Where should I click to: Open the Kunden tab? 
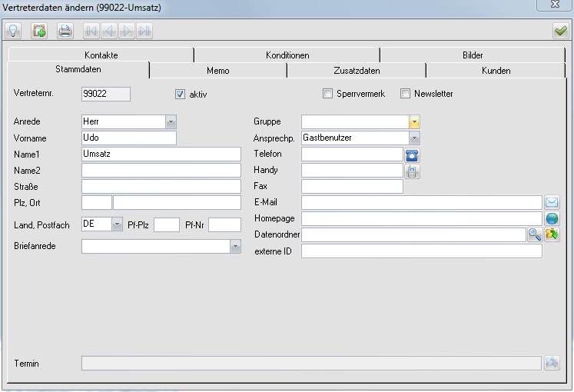(496, 70)
